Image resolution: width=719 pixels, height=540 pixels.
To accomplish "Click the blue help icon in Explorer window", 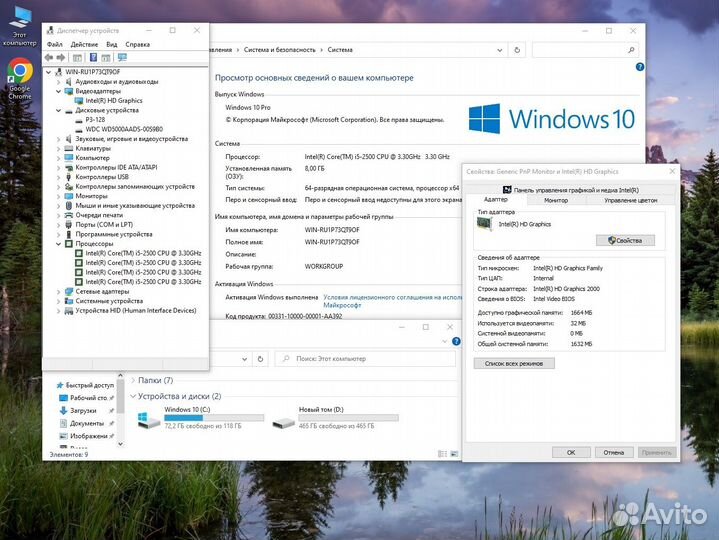I will click(x=456, y=341).
